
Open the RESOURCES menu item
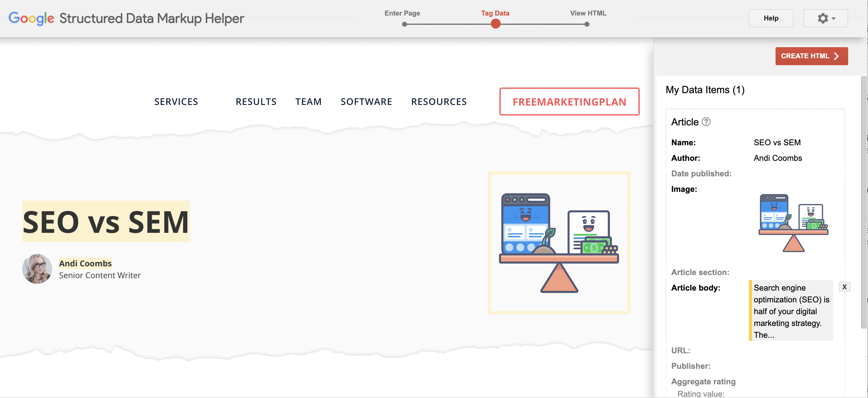(439, 102)
